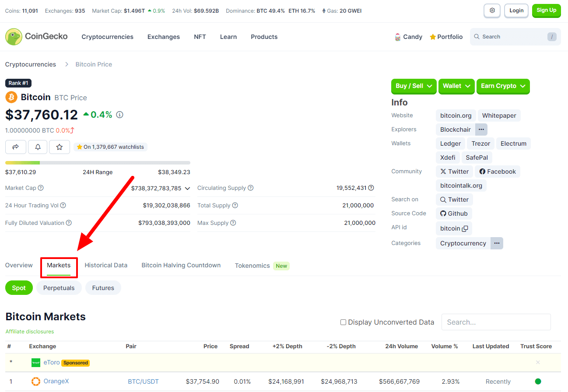Click Market Cap help question icon
568x392 pixels.
coord(41,188)
